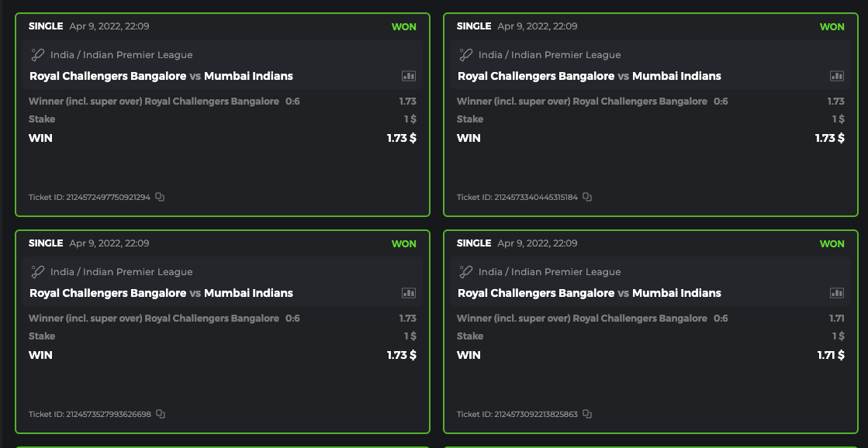Click WON status label on bottom-left card
Screen dimensions: 868x448
point(403,243)
